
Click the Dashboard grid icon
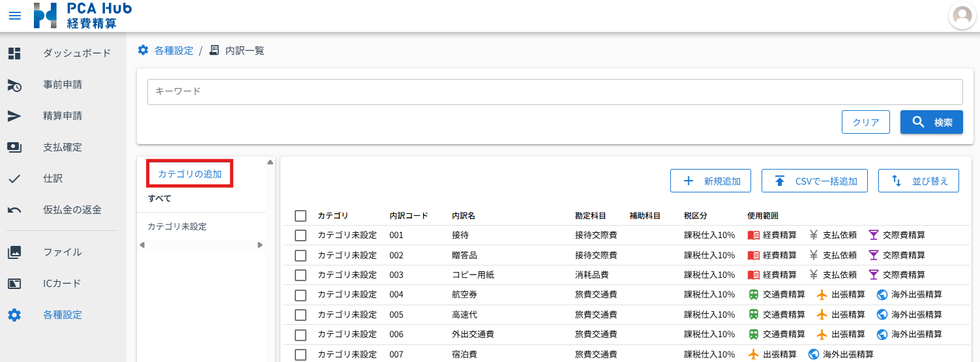(14, 53)
